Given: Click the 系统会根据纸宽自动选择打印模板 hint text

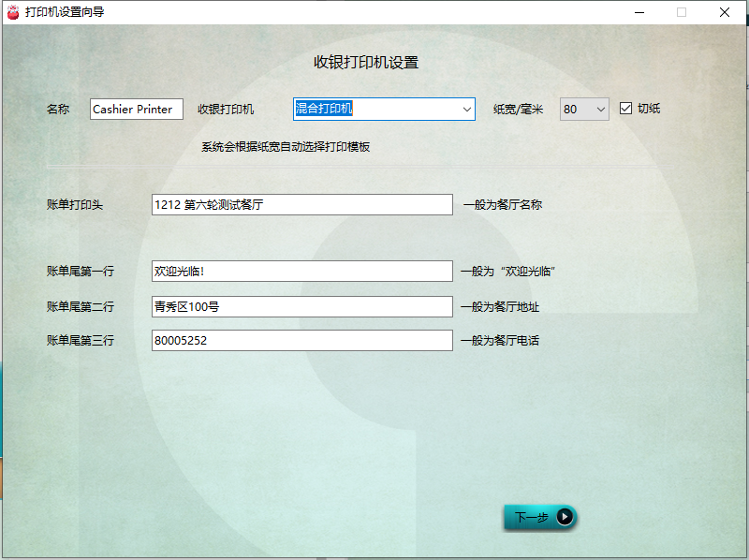Looking at the screenshot, I should 286,147.
